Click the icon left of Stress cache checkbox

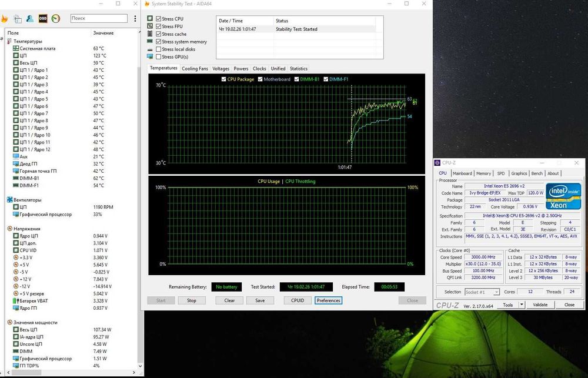pyautogui.click(x=150, y=34)
